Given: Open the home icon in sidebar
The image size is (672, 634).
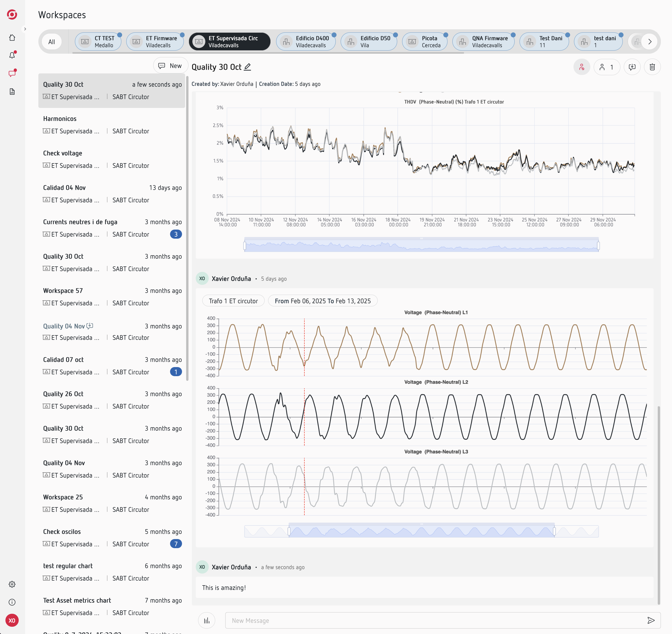Looking at the screenshot, I should pyautogui.click(x=12, y=38).
